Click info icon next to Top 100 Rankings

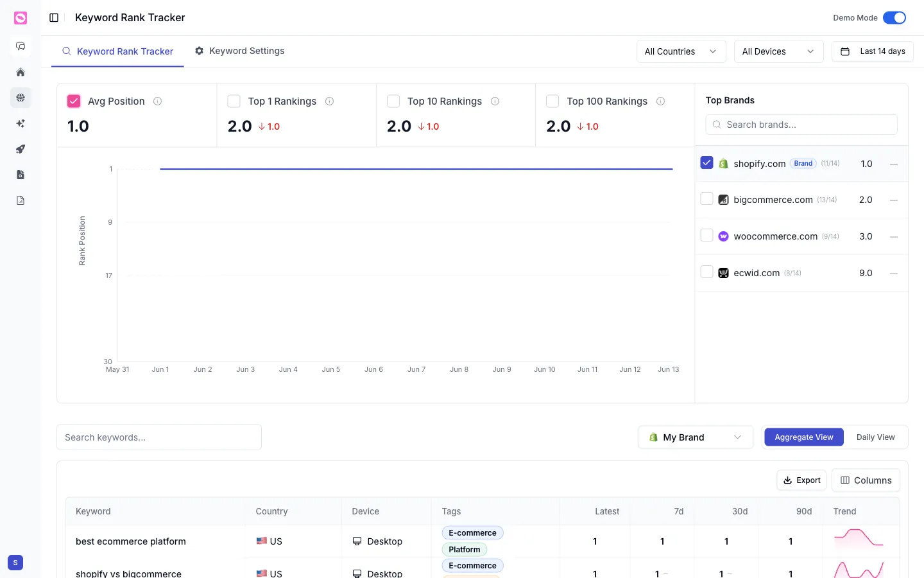[x=661, y=101]
